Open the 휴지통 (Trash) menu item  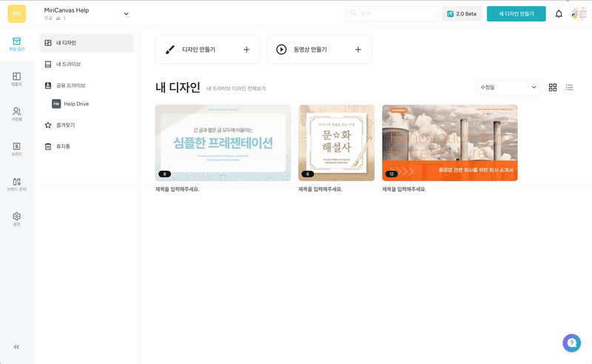[x=63, y=146]
